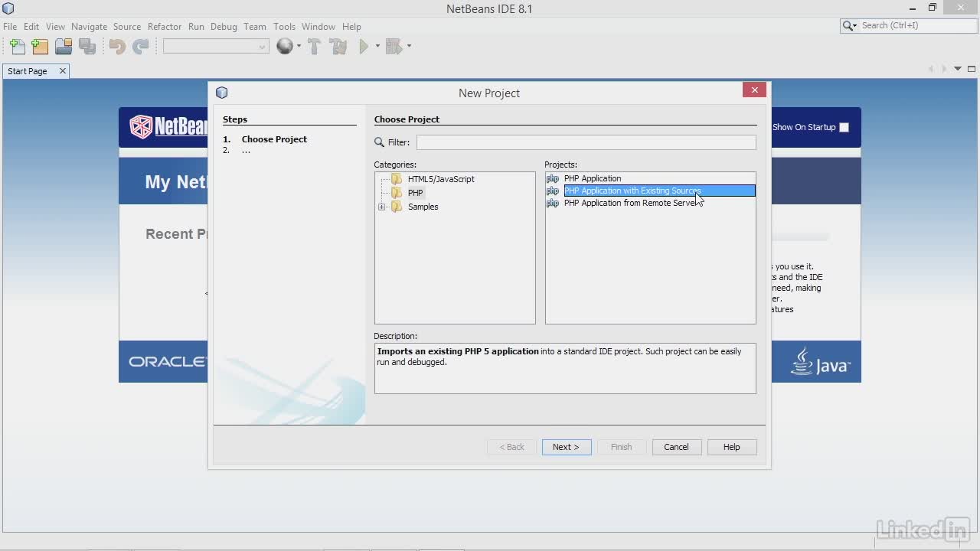Click the Clean and Build icon
980x551 pixels.
pyautogui.click(x=338, y=47)
